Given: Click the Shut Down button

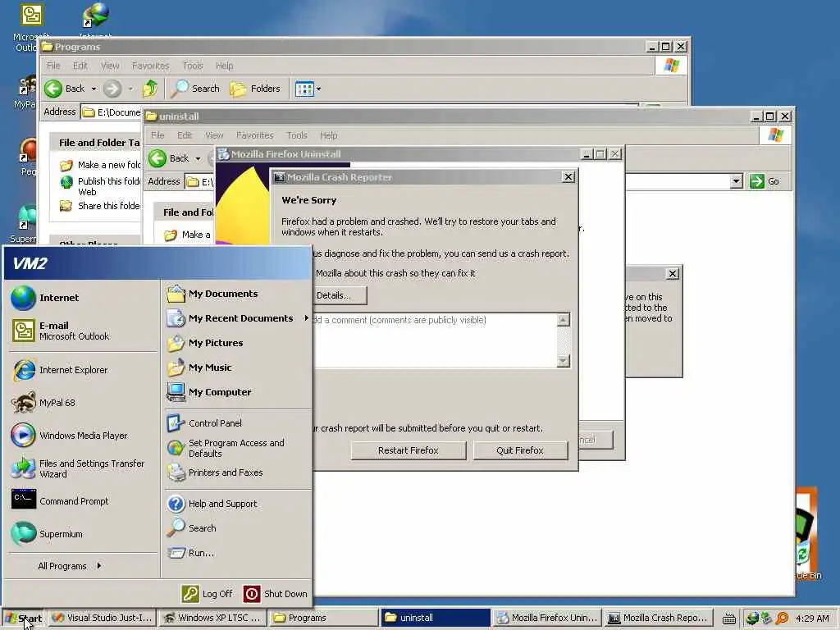Looking at the screenshot, I should [x=276, y=594].
